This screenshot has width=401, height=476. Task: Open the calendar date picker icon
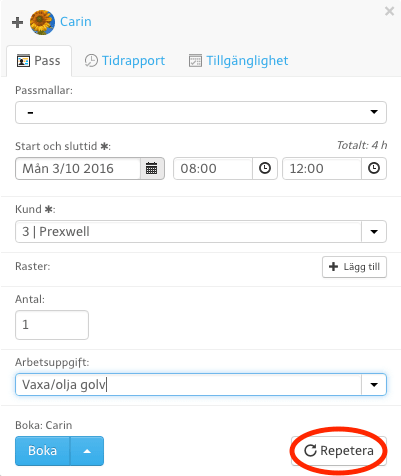(152, 168)
